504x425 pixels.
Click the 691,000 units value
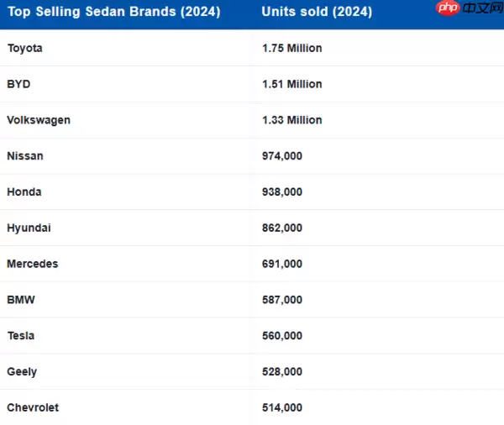282,264
